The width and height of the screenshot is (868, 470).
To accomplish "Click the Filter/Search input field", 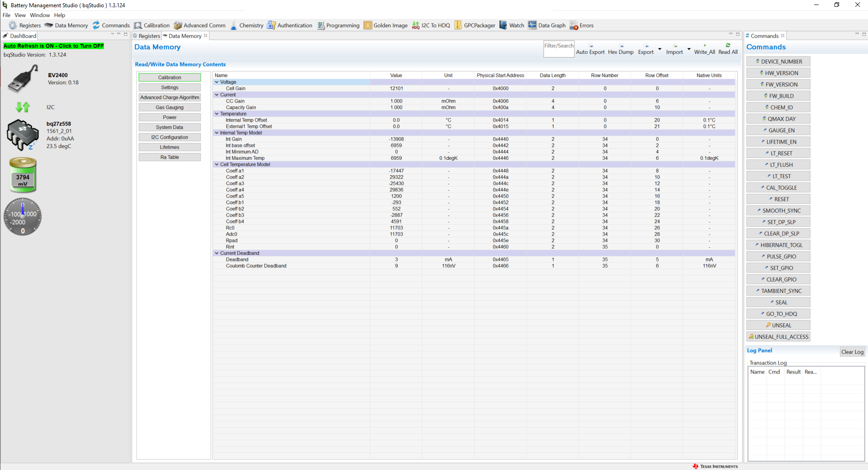I will pos(559,49).
